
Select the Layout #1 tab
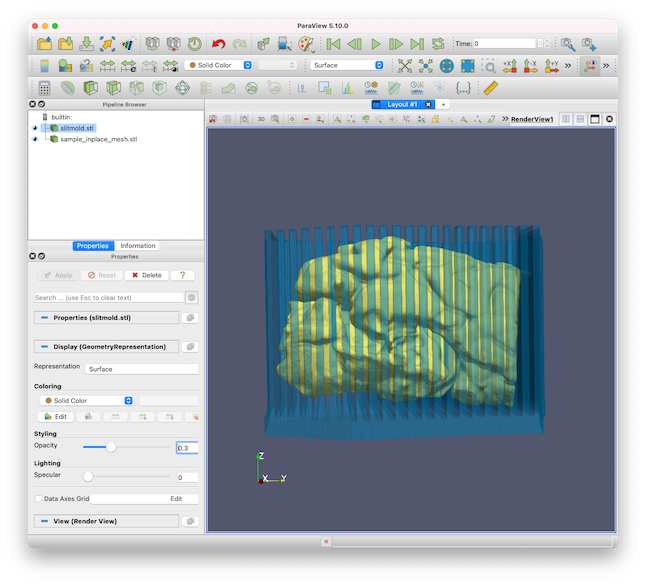(x=402, y=105)
